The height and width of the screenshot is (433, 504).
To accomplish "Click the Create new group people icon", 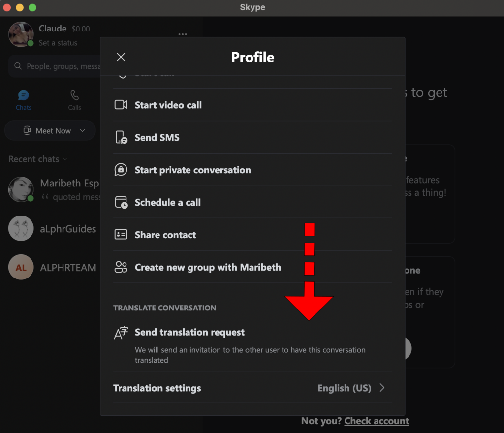I will click(122, 267).
